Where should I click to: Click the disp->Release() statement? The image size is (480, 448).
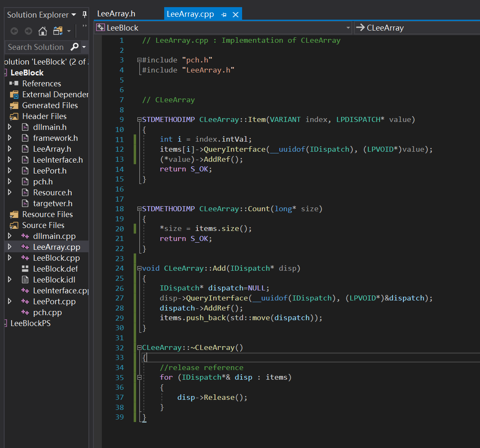[x=212, y=397]
